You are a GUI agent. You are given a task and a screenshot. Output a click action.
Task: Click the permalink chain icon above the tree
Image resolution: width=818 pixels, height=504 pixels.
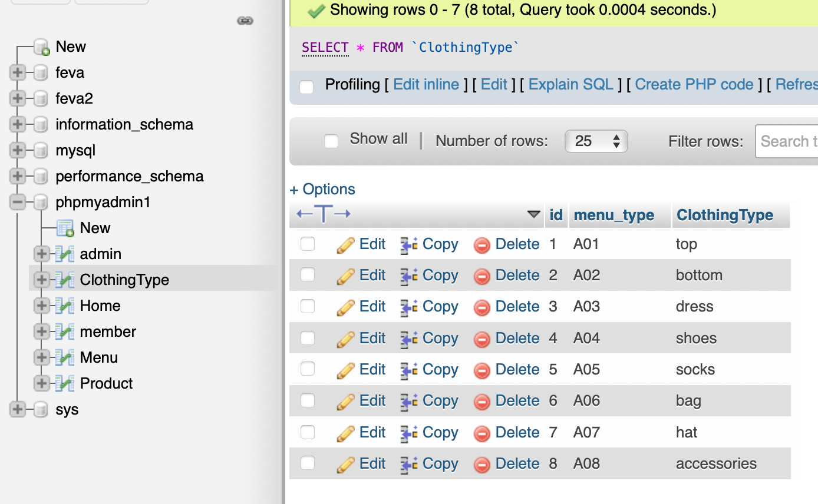click(245, 19)
